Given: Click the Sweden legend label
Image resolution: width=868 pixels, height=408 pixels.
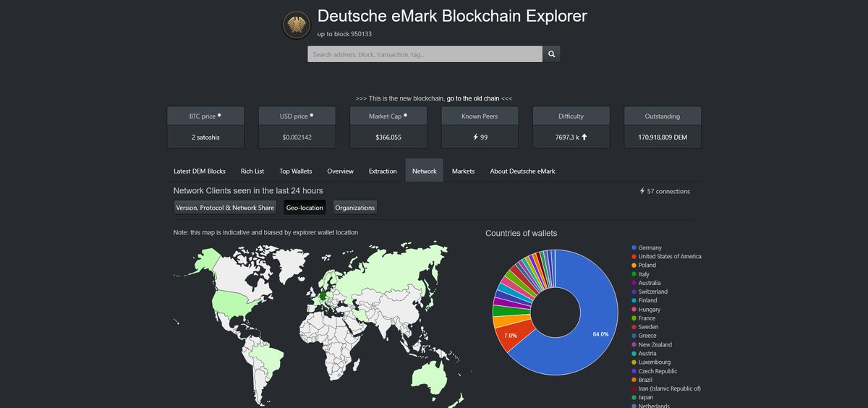Looking at the screenshot, I should [x=649, y=327].
